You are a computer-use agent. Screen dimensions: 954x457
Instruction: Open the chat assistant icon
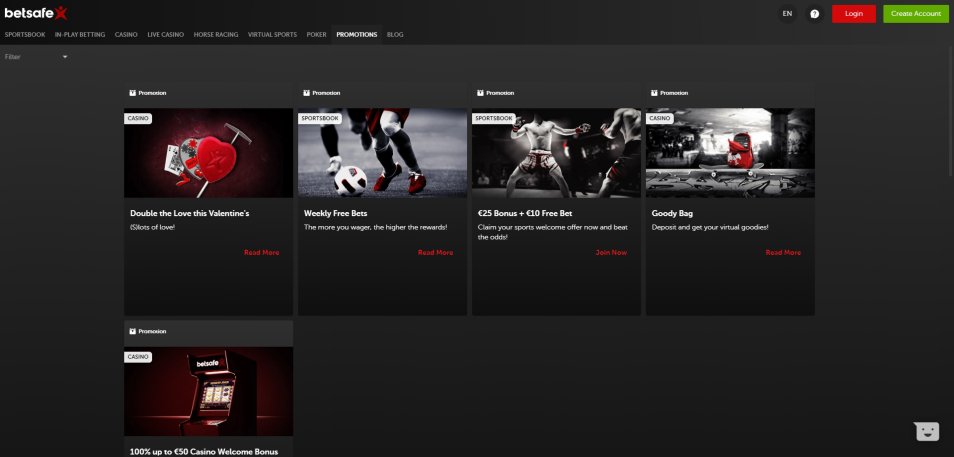(927, 431)
